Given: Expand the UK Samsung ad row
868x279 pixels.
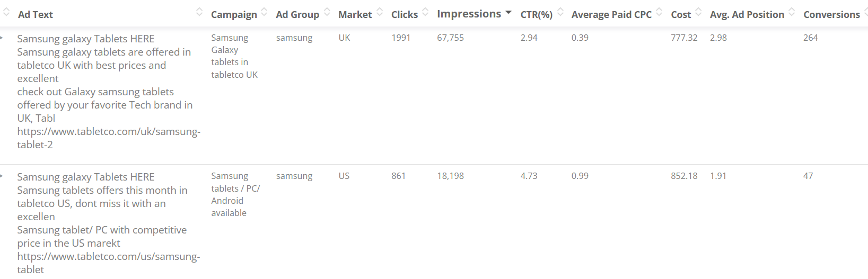Looking at the screenshot, I should [2, 38].
